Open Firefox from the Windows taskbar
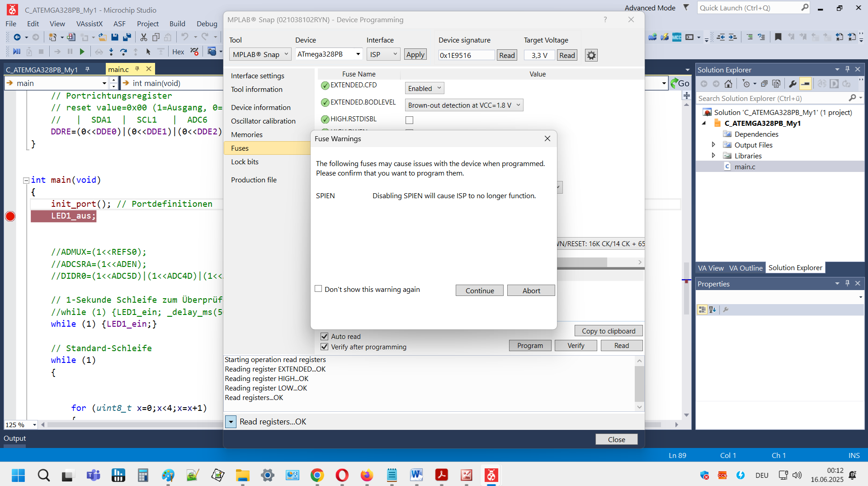 click(x=367, y=475)
